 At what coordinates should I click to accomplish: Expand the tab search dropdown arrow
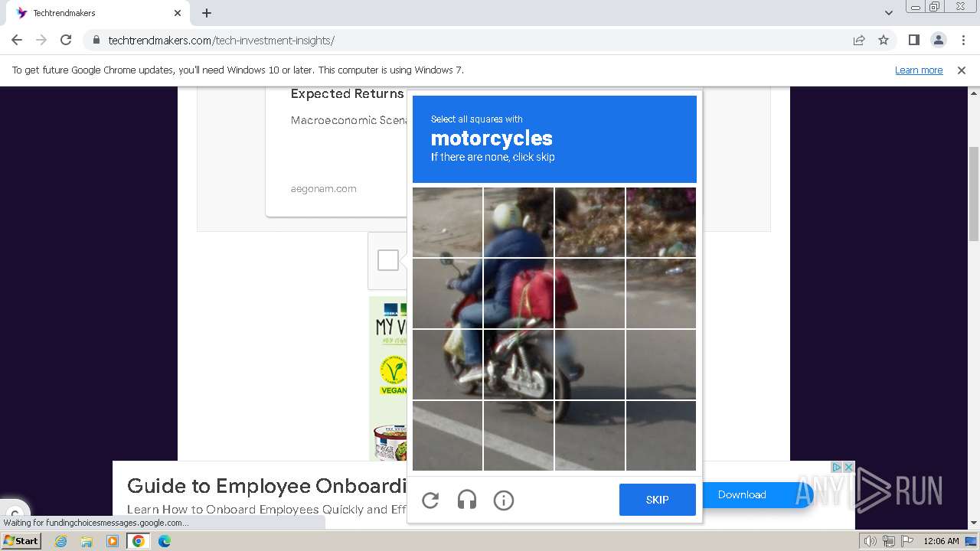[889, 13]
